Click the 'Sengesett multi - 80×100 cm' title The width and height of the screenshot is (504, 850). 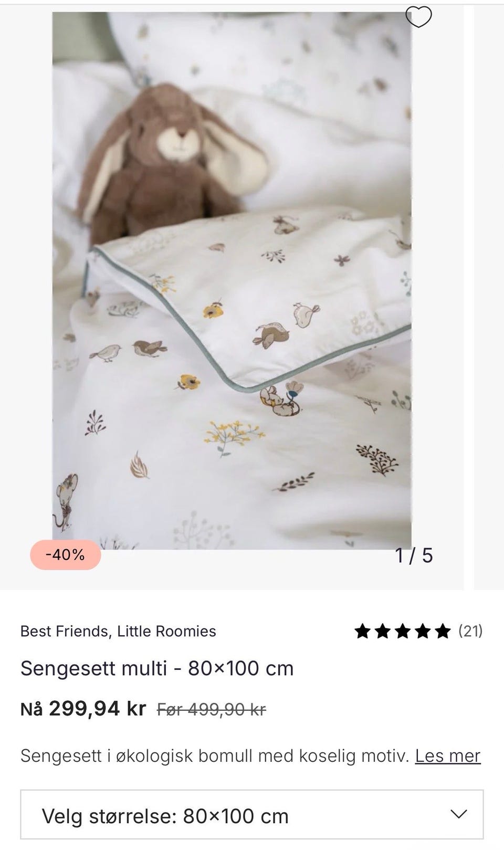(157, 668)
